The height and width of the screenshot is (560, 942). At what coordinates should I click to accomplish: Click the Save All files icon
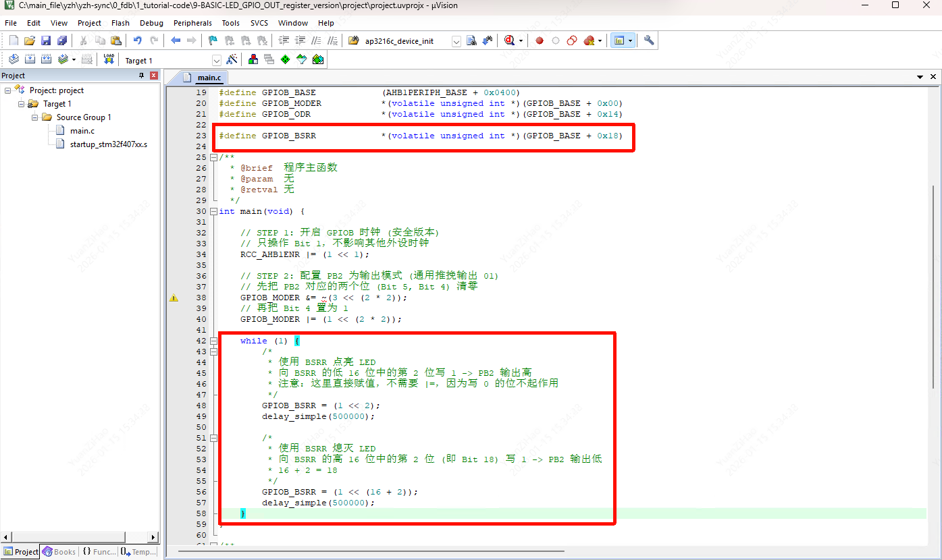point(62,40)
